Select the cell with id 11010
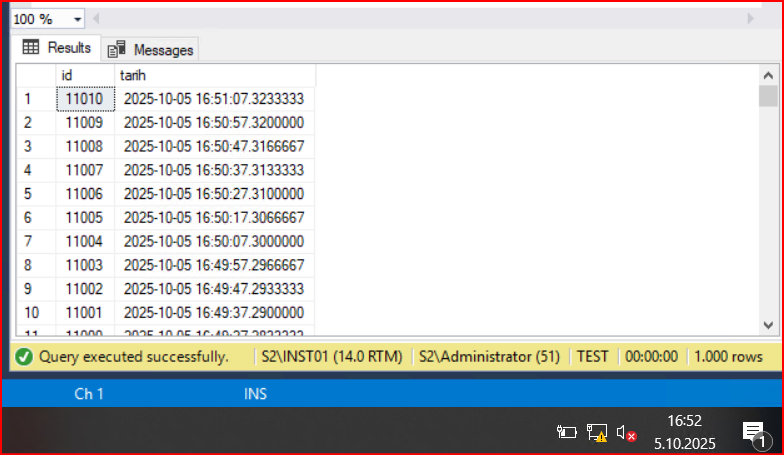Image resolution: width=784 pixels, height=455 pixels. 85,98
